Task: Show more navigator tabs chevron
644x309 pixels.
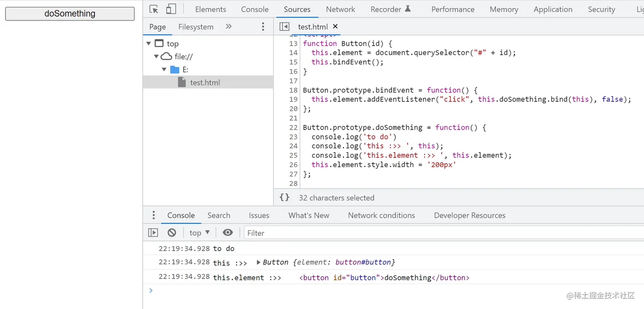Action: tap(229, 26)
